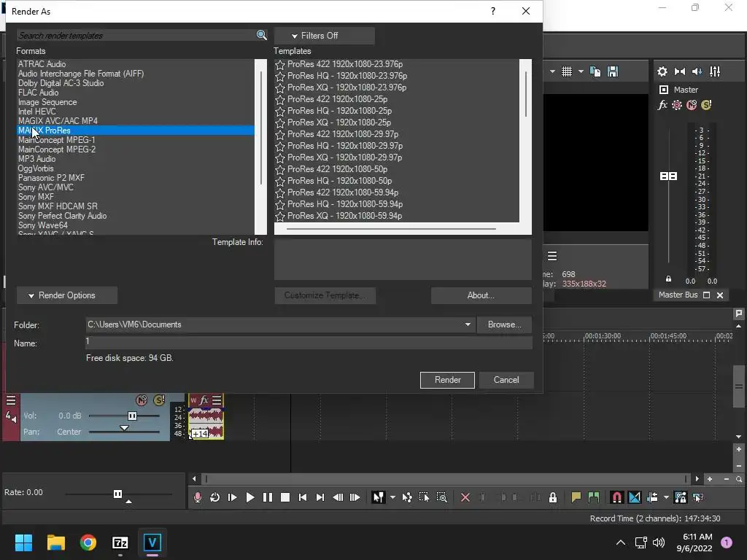This screenshot has height=560, width=747.
Task: Open Folder path dropdown arrow
Action: click(468, 324)
